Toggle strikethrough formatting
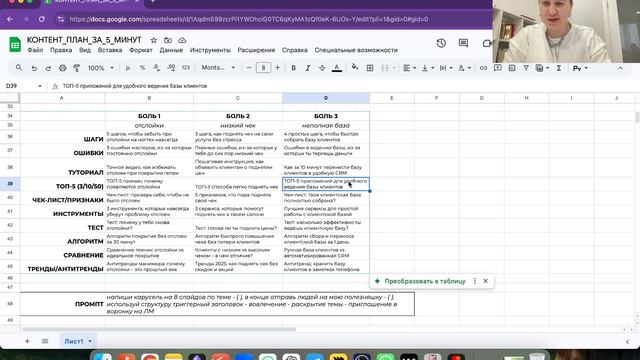This screenshot has width=640, height=360. [322, 68]
